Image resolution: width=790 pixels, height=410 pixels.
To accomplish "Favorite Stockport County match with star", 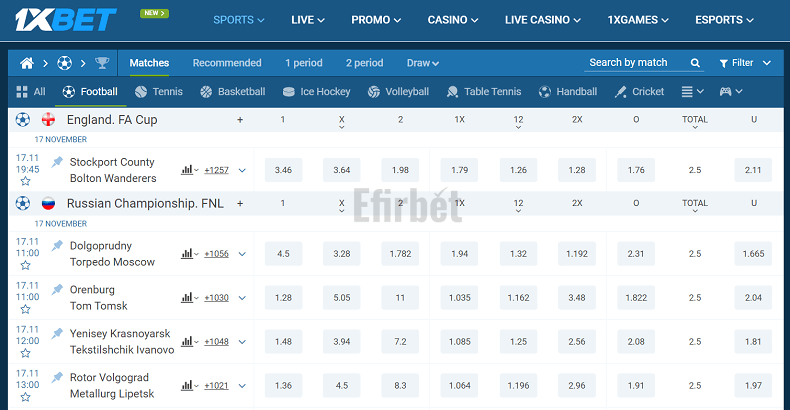I will pos(26,181).
